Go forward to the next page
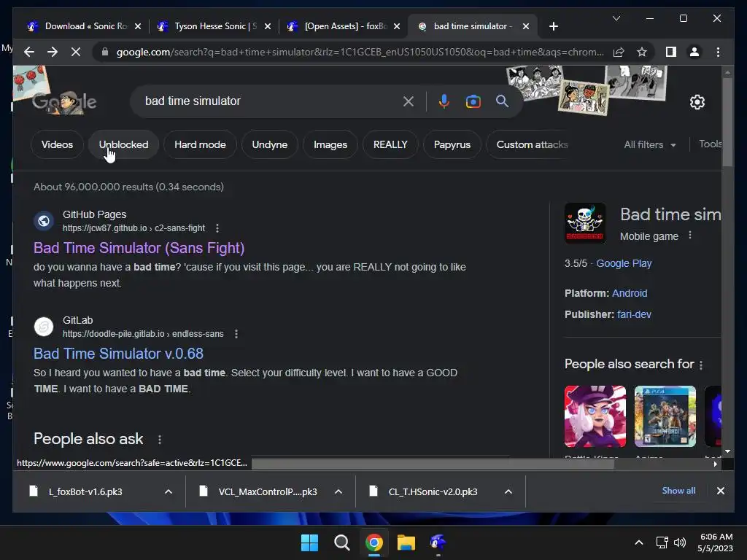This screenshot has width=747, height=560. tap(53, 52)
